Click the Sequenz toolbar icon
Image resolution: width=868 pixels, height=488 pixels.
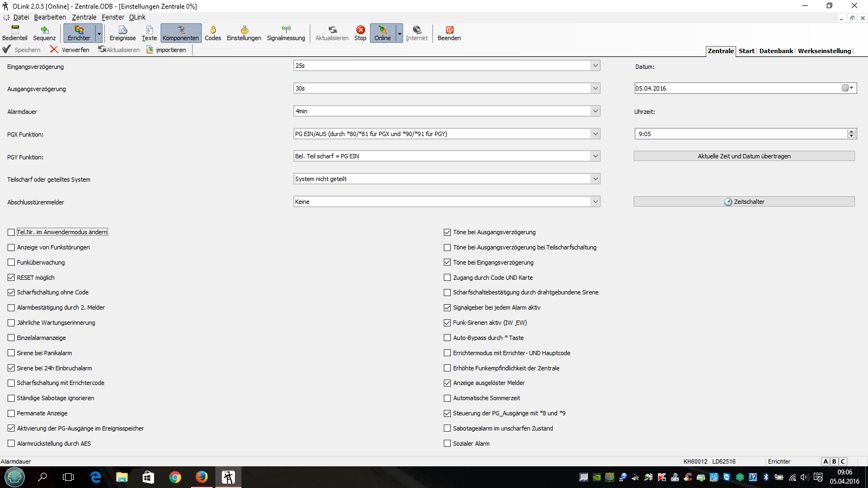(44, 33)
